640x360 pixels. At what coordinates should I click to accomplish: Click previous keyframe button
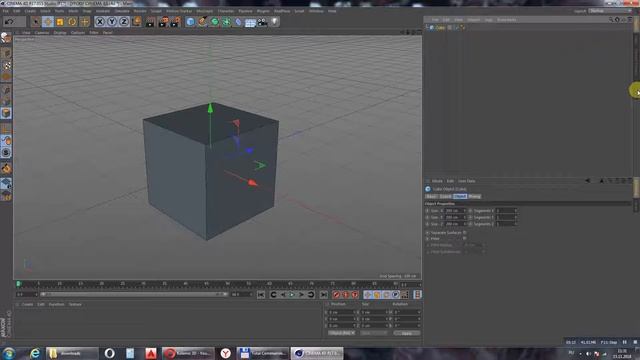[273, 295]
